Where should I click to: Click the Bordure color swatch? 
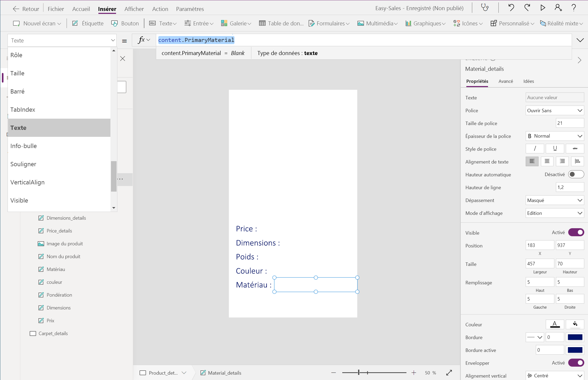(x=575, y=337)
